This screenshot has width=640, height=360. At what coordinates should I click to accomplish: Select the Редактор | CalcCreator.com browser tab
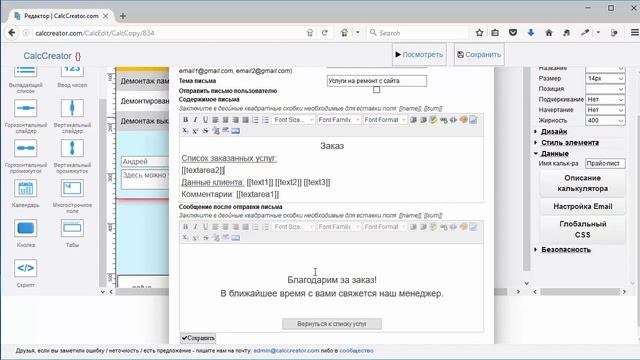[x=61, y=16]
